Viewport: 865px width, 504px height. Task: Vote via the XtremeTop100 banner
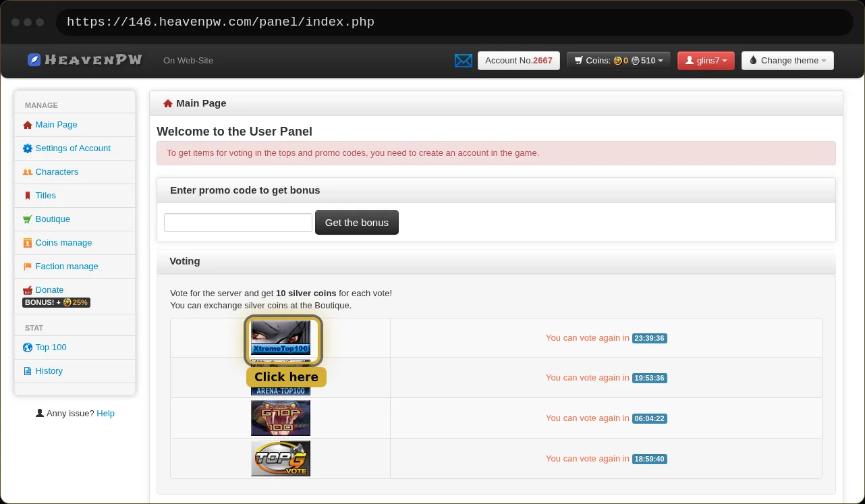click(281, 338)
